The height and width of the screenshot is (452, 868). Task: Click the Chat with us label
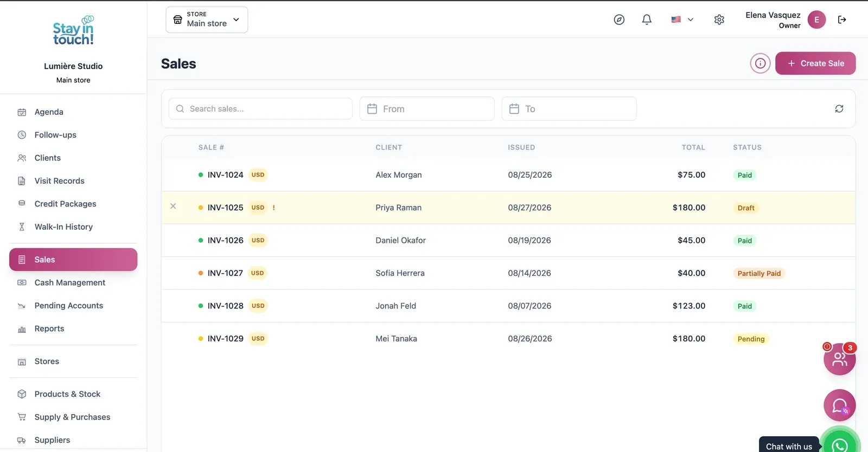click(x=789, y=447)
